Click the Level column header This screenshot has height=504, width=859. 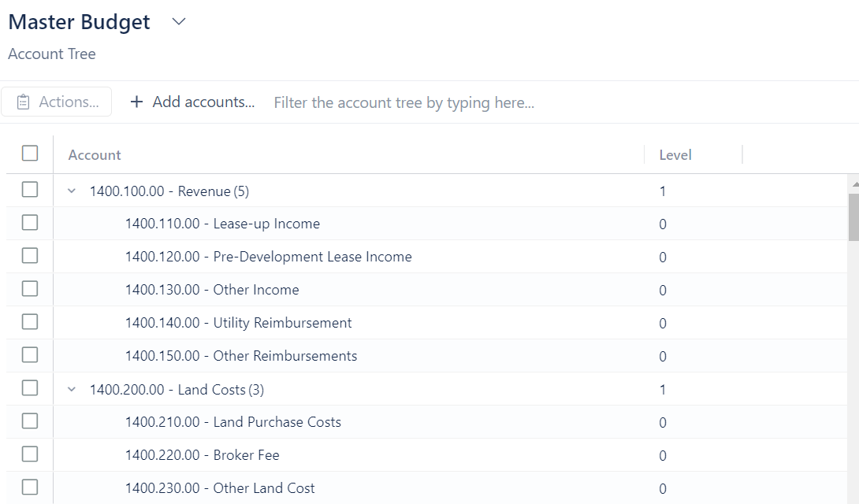coord(675,155)
